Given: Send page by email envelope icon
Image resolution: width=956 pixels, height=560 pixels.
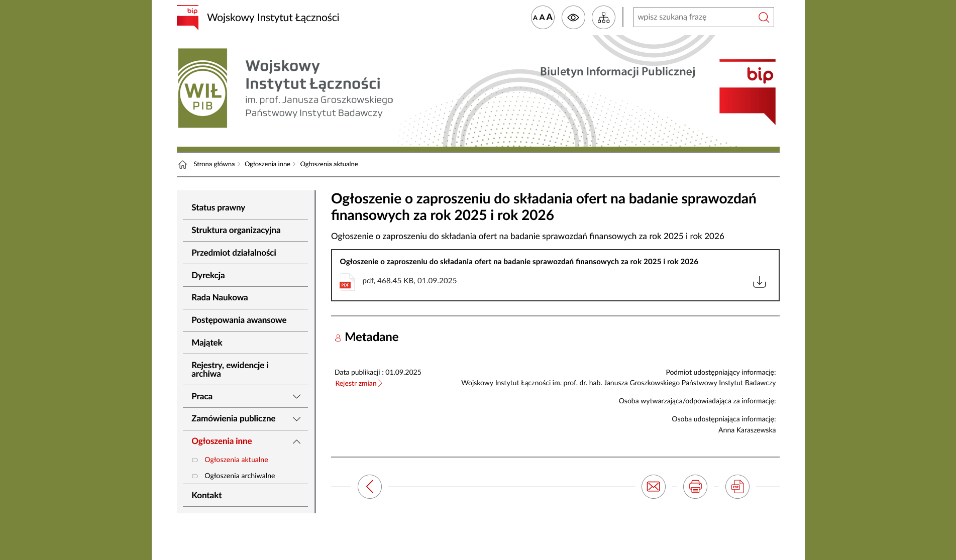Looking at the screenshot, I should tap(653, 487).
